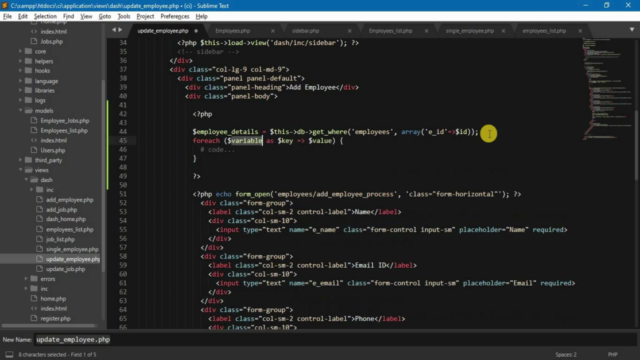Go to previous tab with left arrow

(x=114, y=30)
